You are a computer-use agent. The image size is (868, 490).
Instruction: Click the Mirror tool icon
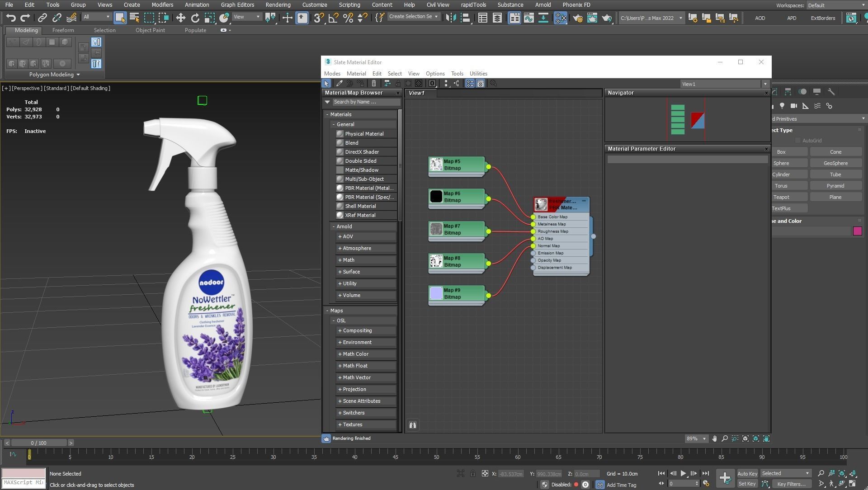point(451,18)
